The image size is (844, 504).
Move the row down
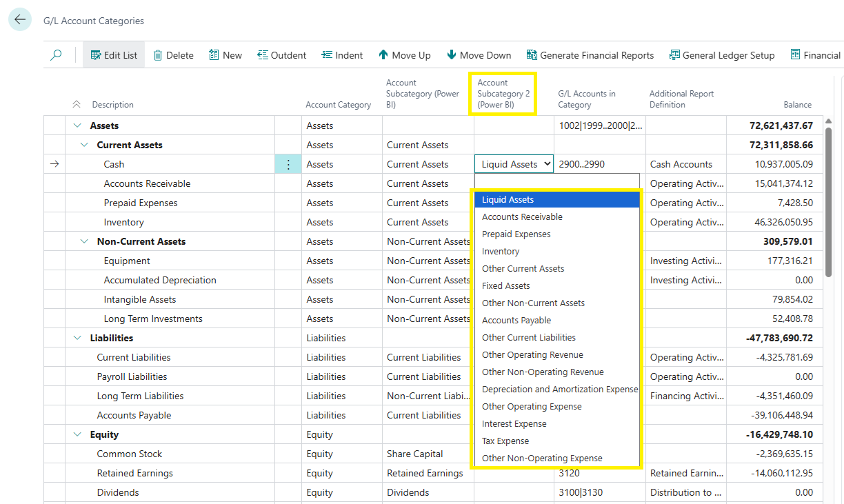pos(479,55)
